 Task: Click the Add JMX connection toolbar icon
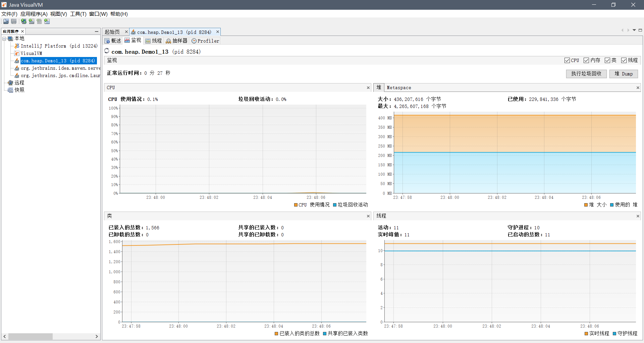tap(32, 21)
